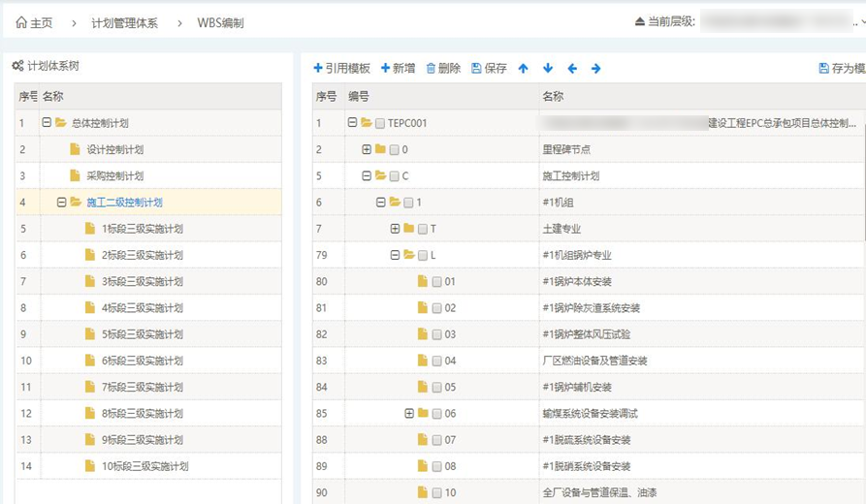Expand the 输煤系统设备安装调试 node
Screen dimensions: 866x504
409,413
